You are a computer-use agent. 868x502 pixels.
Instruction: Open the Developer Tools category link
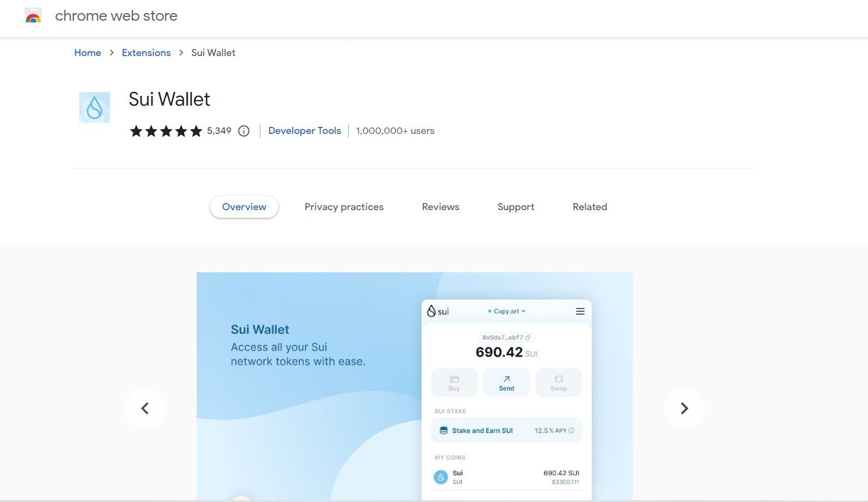click(305, 131)
